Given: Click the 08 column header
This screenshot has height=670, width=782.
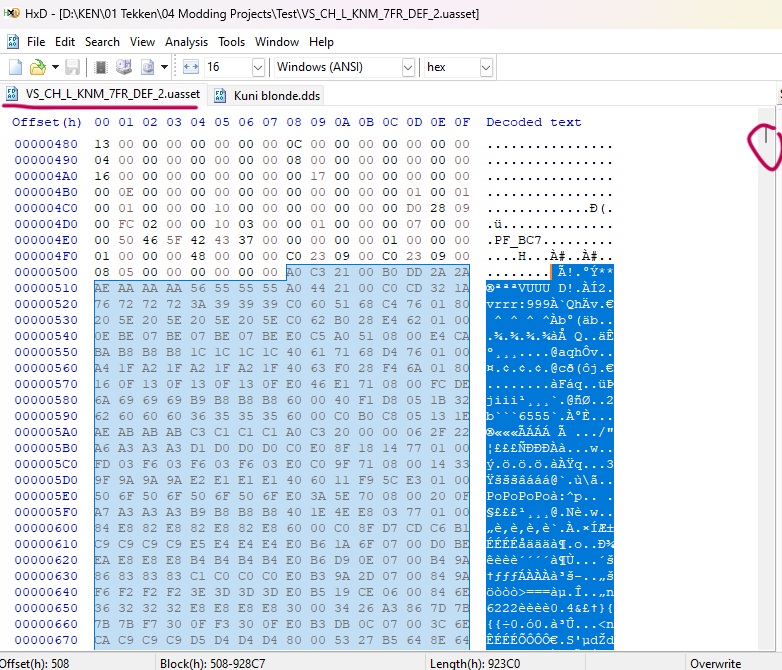Looking at the screenshot, I should (294, 122).
